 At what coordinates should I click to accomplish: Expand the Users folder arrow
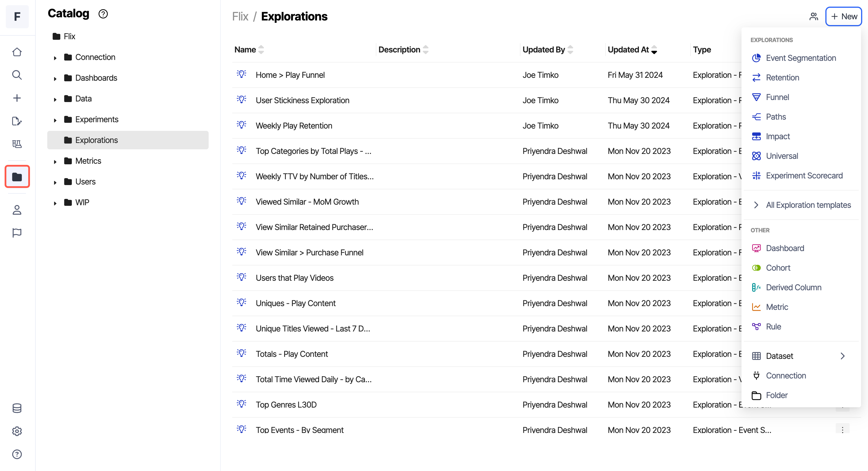click(55, 182)
